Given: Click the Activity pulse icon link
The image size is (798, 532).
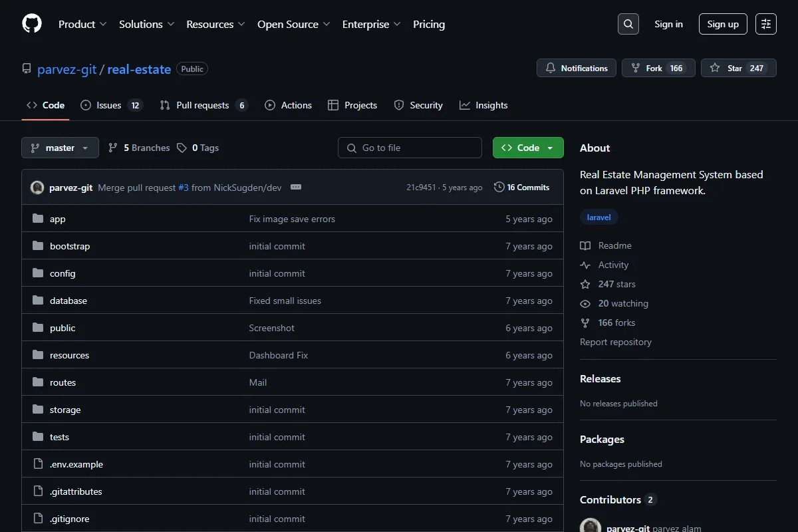Looking at the screenshot, I should tap(585, 265).
